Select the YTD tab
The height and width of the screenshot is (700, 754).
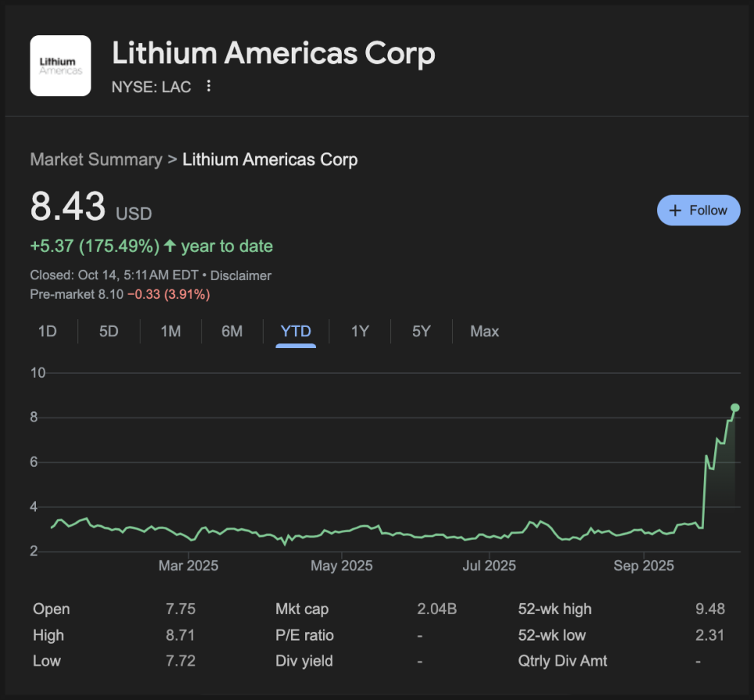tap(296, 332)
